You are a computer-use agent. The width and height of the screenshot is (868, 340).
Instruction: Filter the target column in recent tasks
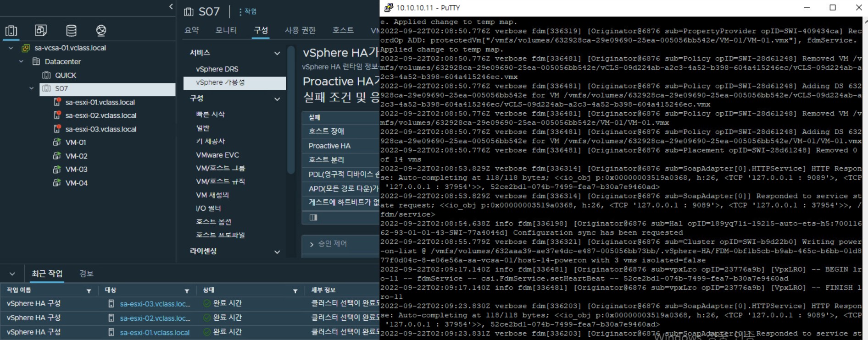(187, 291)
